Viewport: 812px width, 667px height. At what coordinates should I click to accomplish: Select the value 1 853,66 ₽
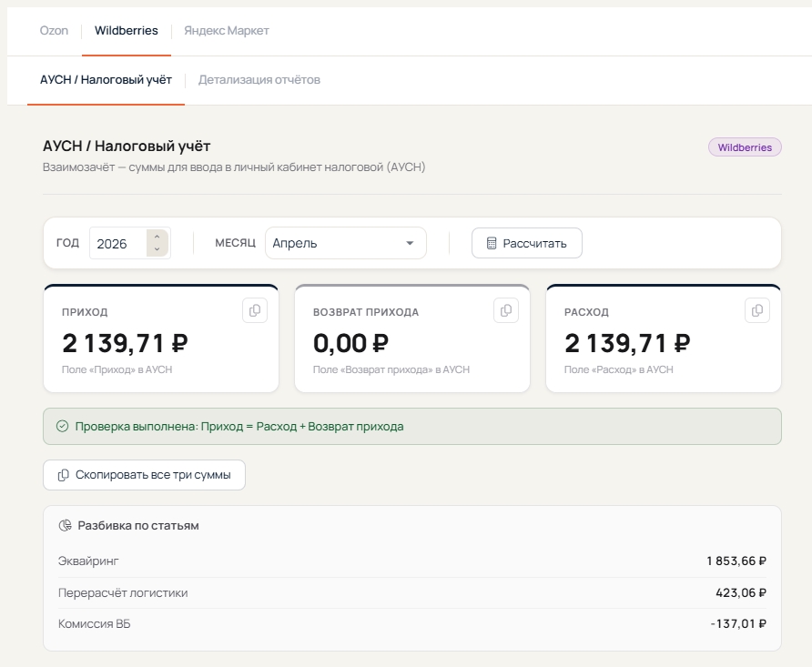tap(736, 561)
